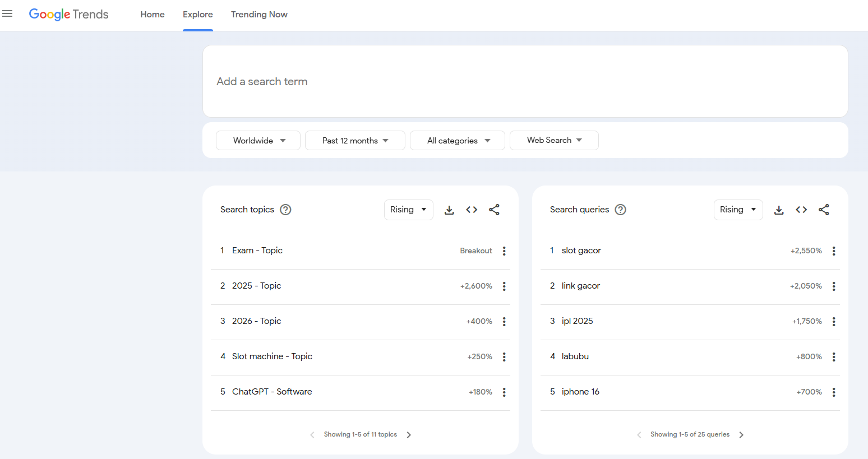Open help icon beside Search topics
Screen dimensions: 868x459
click(285, 210)
